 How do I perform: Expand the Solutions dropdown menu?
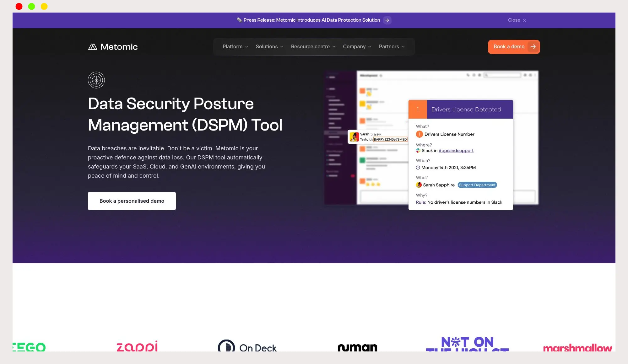pyautogui.click(x=269, y=47)
